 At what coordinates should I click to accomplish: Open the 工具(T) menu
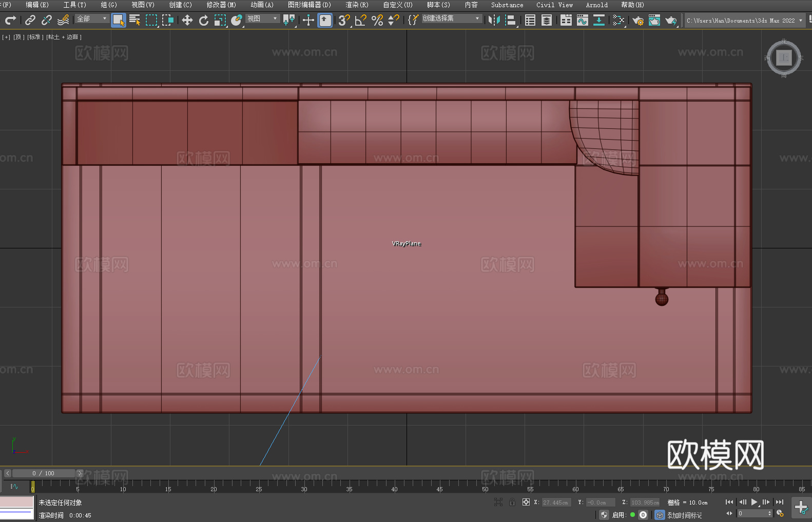pyautogui.click(x=74, y=5)
